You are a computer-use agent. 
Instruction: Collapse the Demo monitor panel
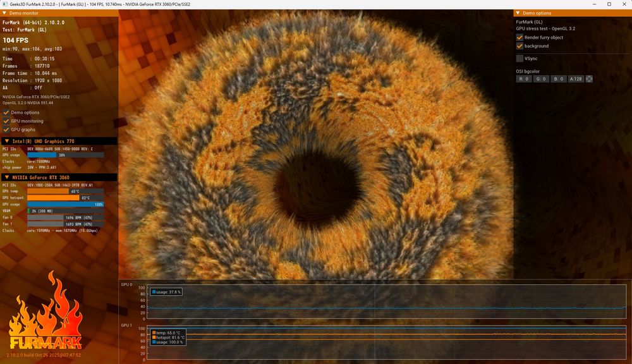4,13
